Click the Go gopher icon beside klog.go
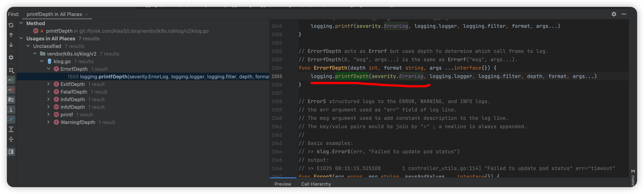Viewport: 644px width, 194px height. tap(50, 61)
